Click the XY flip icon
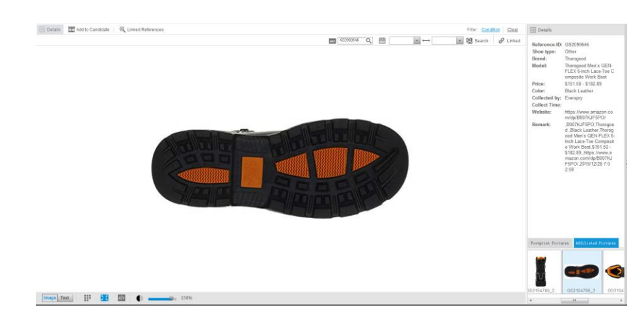The height and width of the screenshot is (321, 644). [121, 298]
